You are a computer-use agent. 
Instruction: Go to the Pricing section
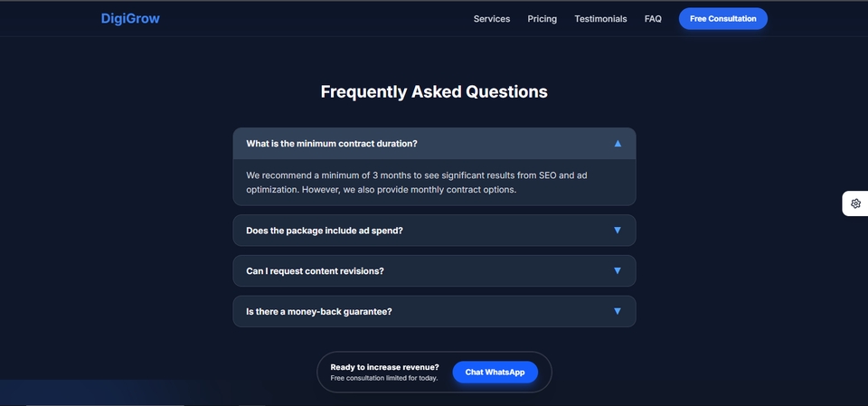tap(542, 18)
